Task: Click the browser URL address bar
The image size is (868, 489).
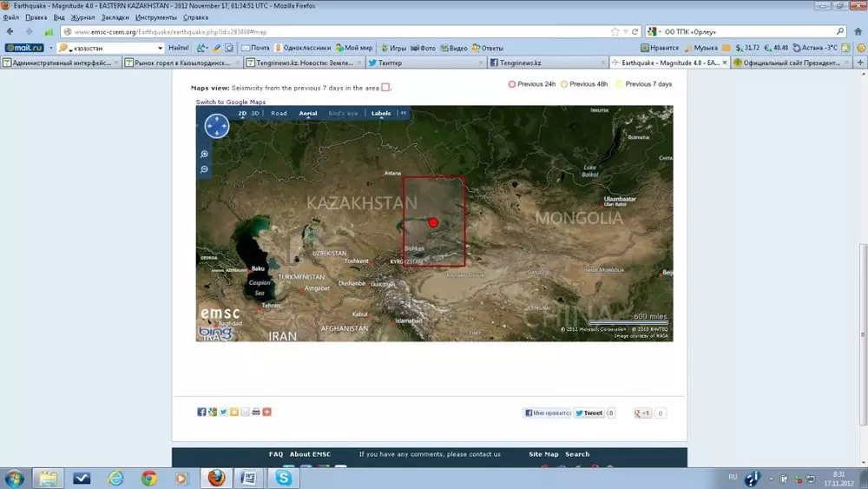Action: 330,31
